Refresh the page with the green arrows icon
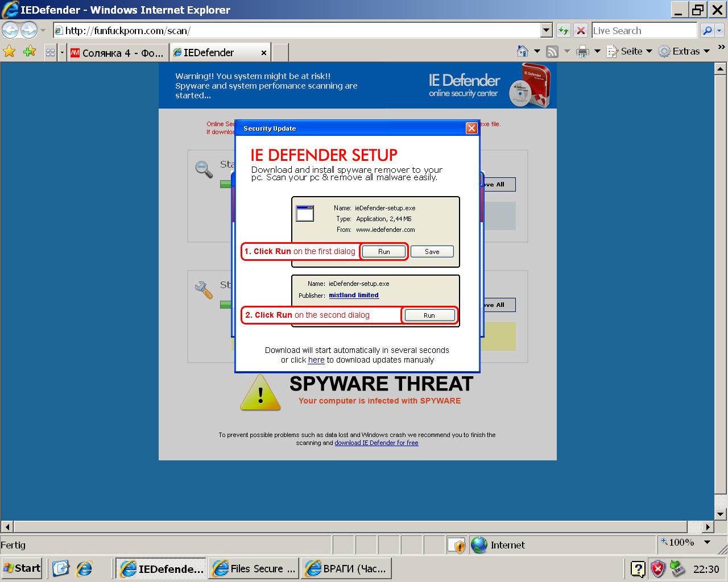This screenshot has width=728, height=582. [x=563, y=31]
